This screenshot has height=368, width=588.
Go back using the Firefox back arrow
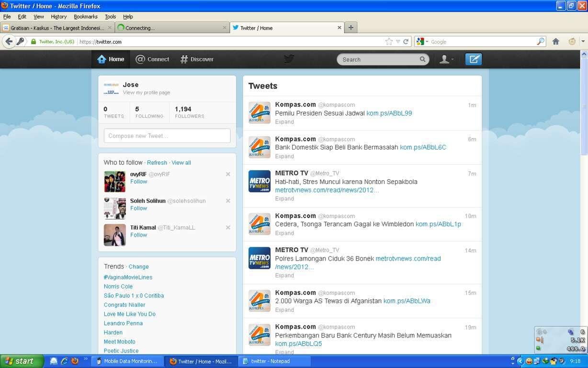pyautogui.click(x=9, y=42)
